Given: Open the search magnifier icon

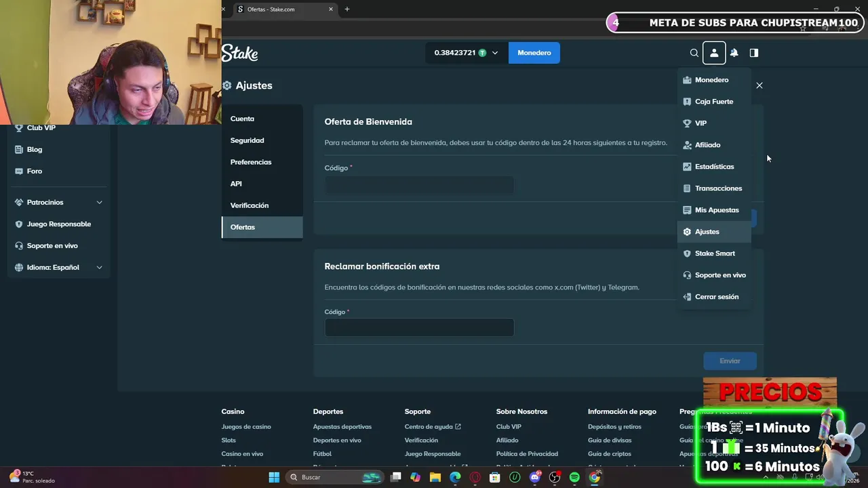Looking at the screenshot, I should click(x=694, y=53).
